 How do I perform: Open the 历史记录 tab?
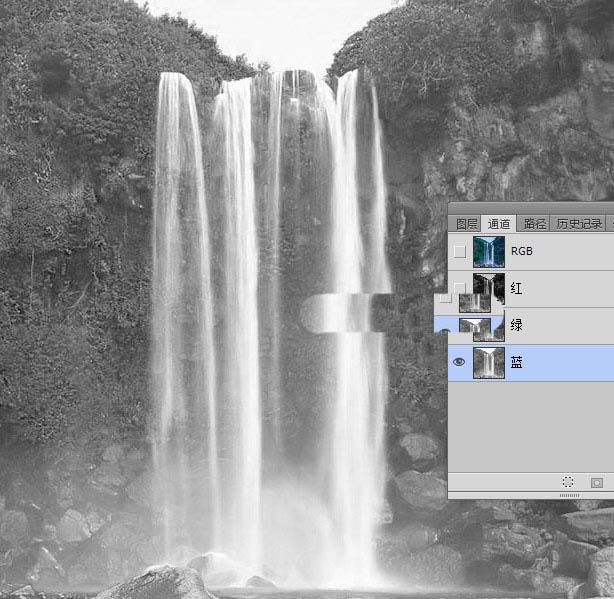click(579, 224)
